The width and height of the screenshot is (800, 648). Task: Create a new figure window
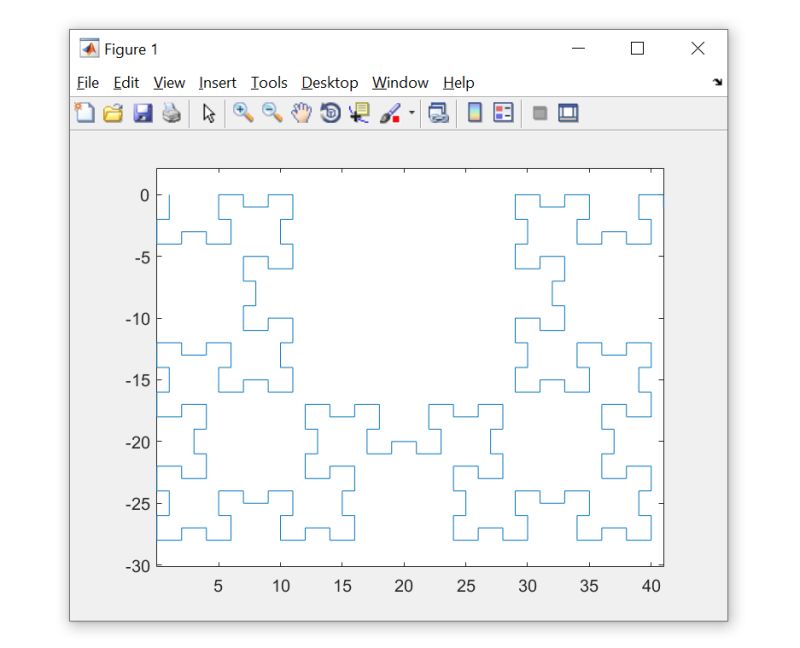click(x=85, y=113)
